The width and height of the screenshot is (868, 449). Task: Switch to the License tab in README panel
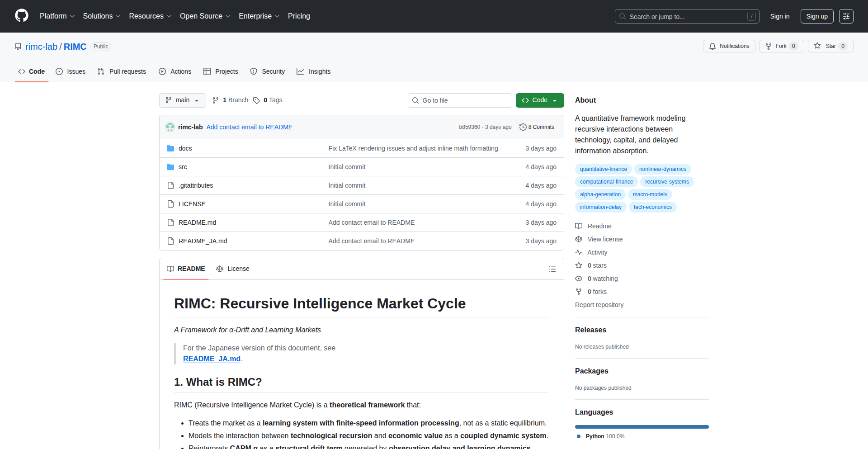point(233,269)
